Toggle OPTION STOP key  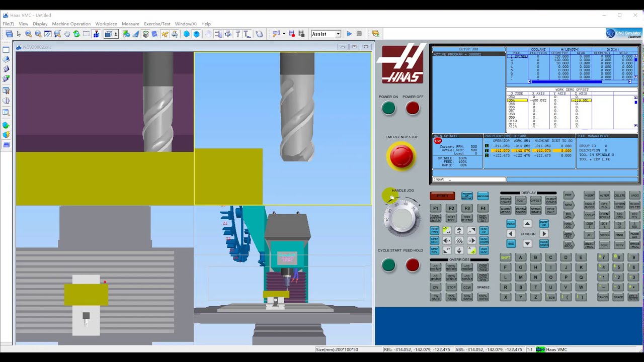619,205
